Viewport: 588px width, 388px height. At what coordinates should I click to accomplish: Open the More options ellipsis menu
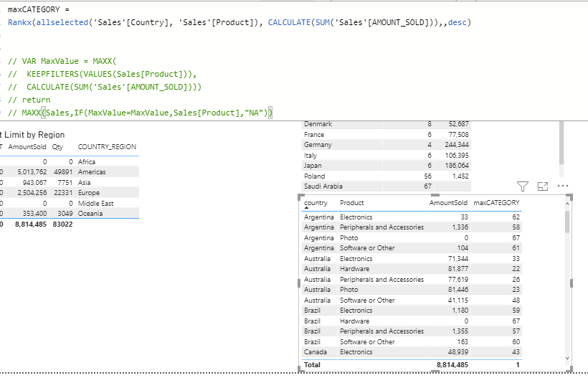pyautogui.click(x=562, y=186)
